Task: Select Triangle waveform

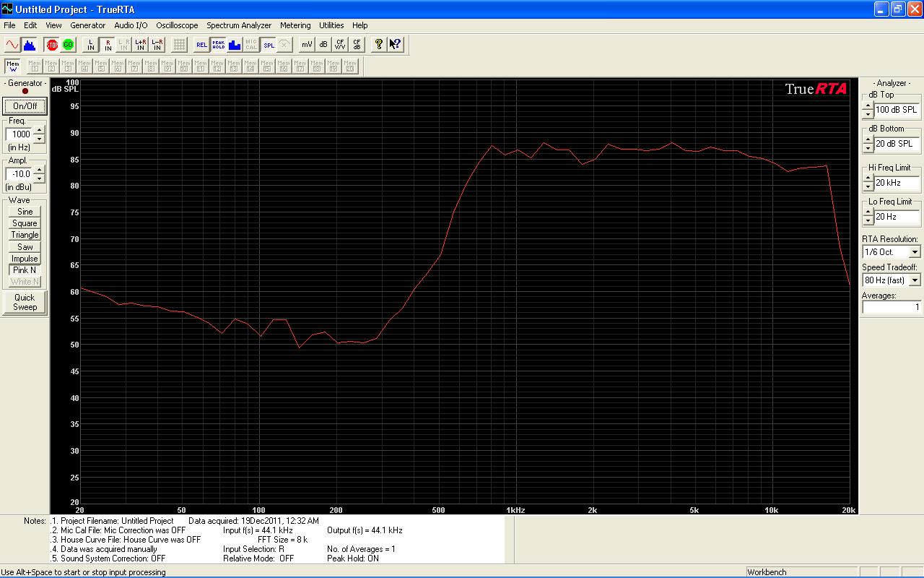Action: point(25,235)
